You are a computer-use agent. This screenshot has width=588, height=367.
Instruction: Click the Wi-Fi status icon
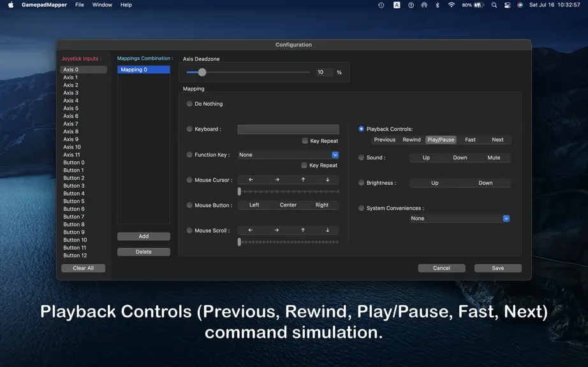(452, 5)
